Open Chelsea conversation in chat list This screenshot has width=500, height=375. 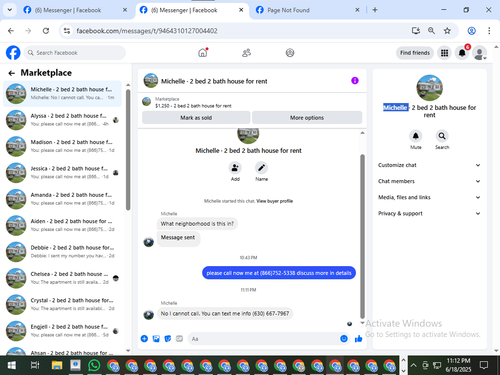62,278
